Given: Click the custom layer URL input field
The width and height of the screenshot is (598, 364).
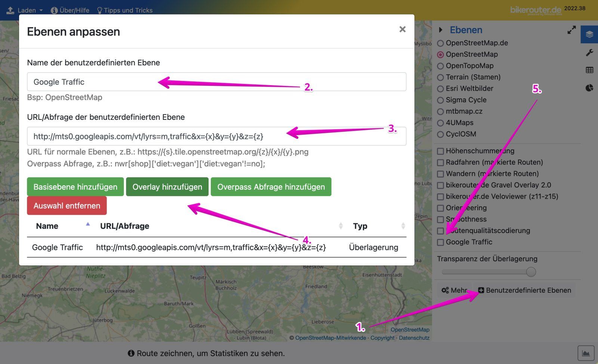Looking at the screenshot, I should point(216,136).
